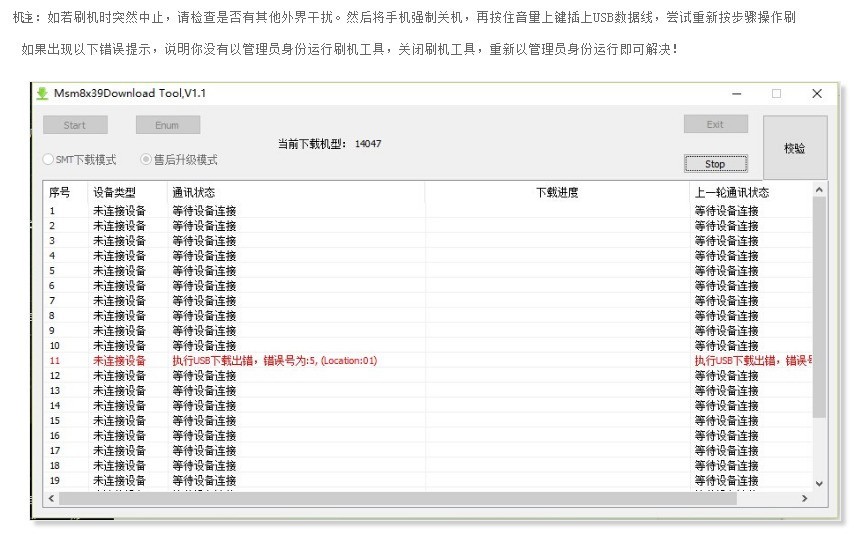Select device row number 8
This screenshot has width=861, height=544.
coord(428,316)
